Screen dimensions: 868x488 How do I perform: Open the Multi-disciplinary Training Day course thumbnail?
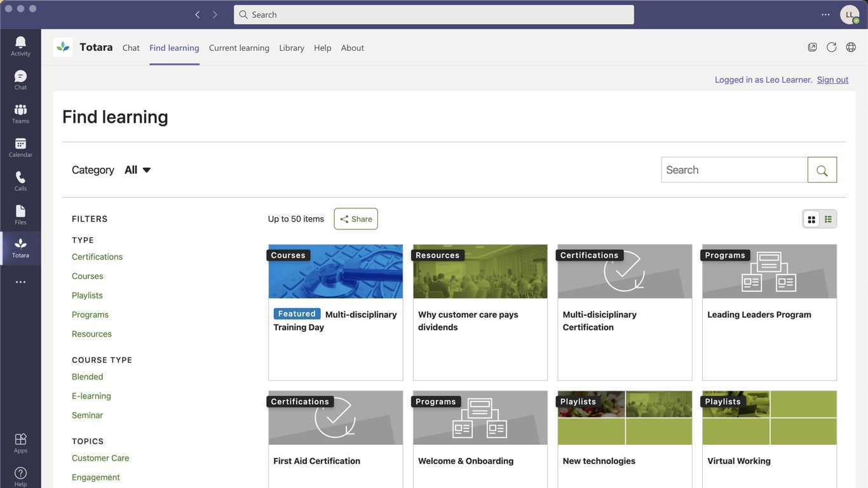[336, 271]
